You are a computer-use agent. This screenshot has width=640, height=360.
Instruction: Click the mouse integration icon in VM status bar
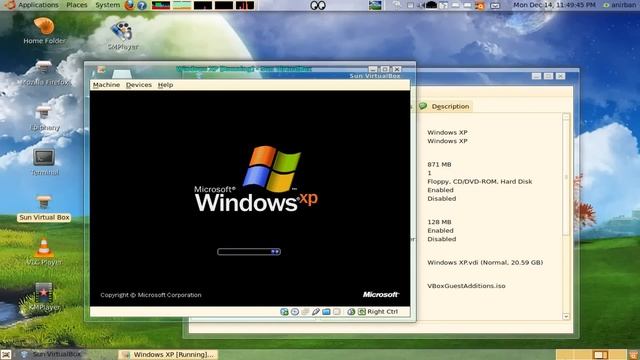[351, 312]
